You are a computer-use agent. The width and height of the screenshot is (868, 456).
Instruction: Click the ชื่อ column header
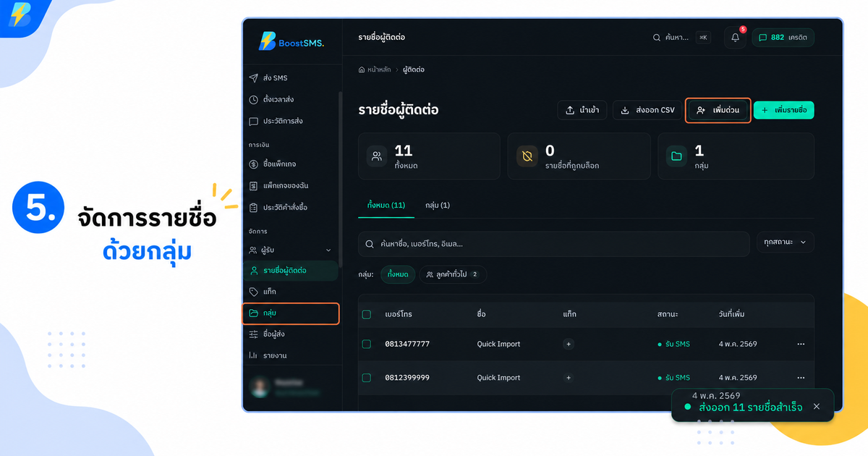pos(481,314)
